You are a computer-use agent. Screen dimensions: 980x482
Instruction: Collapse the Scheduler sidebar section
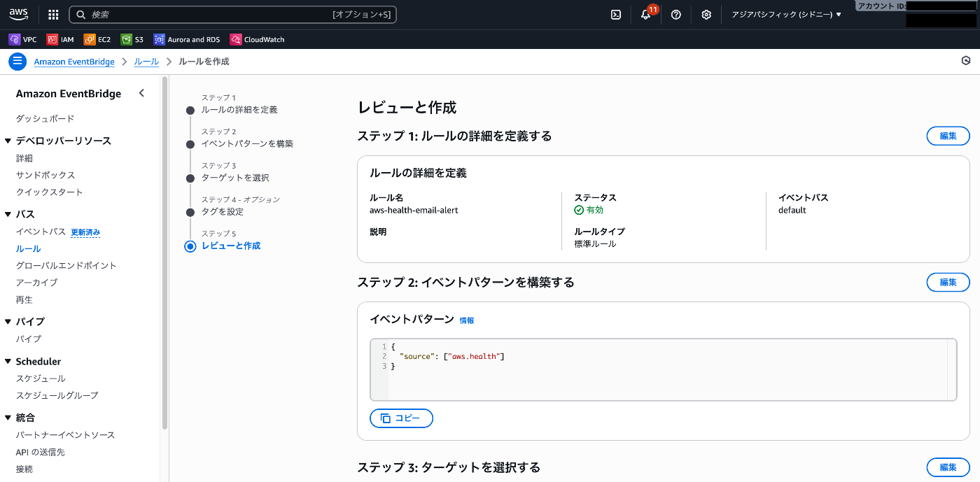pyautogui.click(x=8, y=362)
